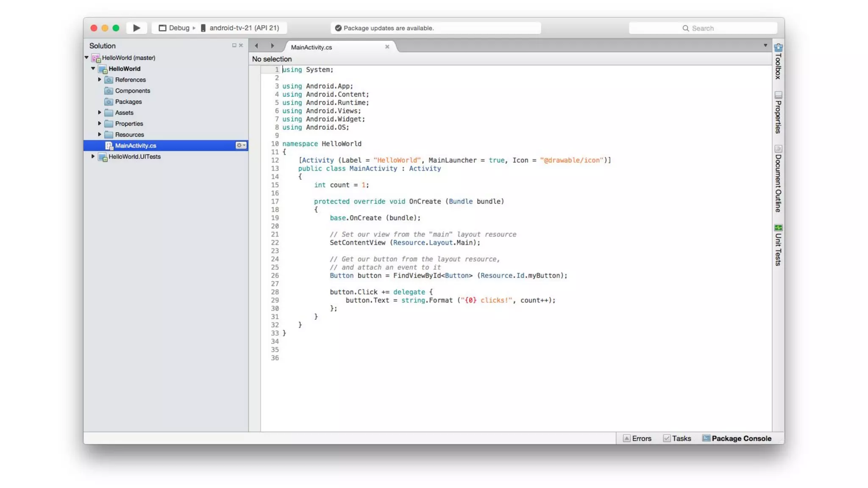Close the MainActivity.cs tab
Screen dimensions: 868x488
point(387,47)
